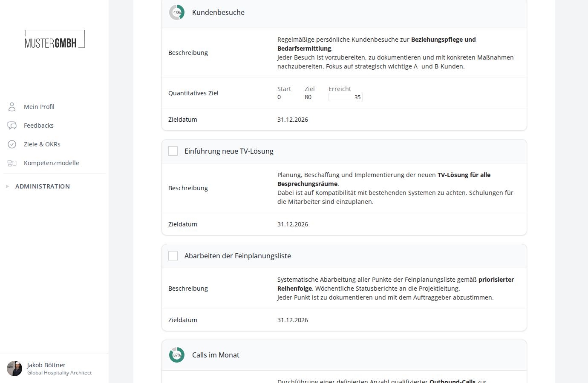Viewport: 588px width, 383px height.
Task: Click the Kundenbesuche 43% progress ring
Action: pos(177,12)
